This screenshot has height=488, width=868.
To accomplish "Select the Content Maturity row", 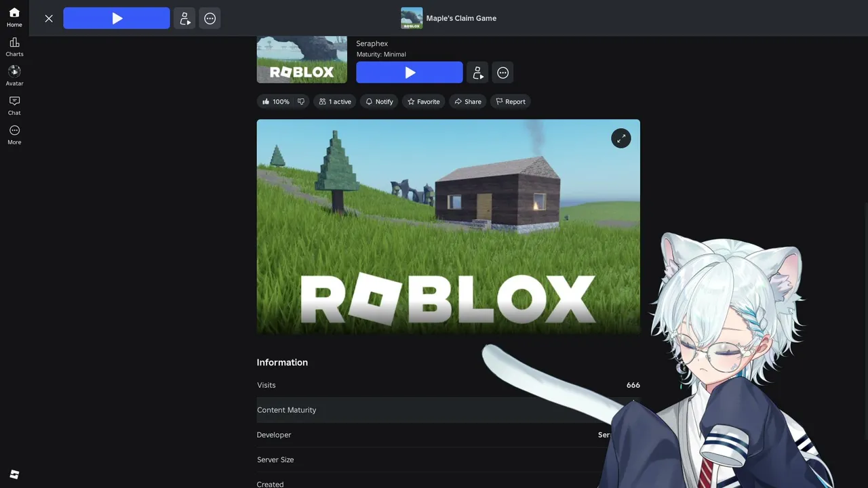I will pos(448,410).
